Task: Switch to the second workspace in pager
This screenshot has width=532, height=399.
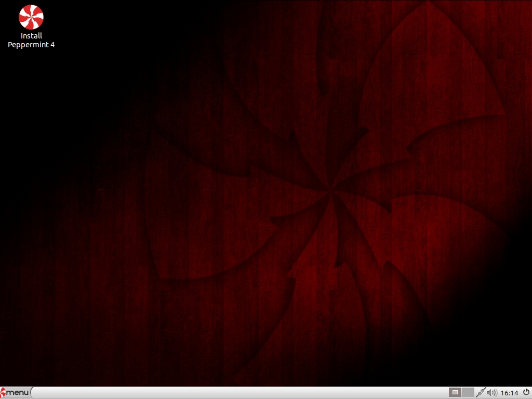Action: (x=468, y=393)
